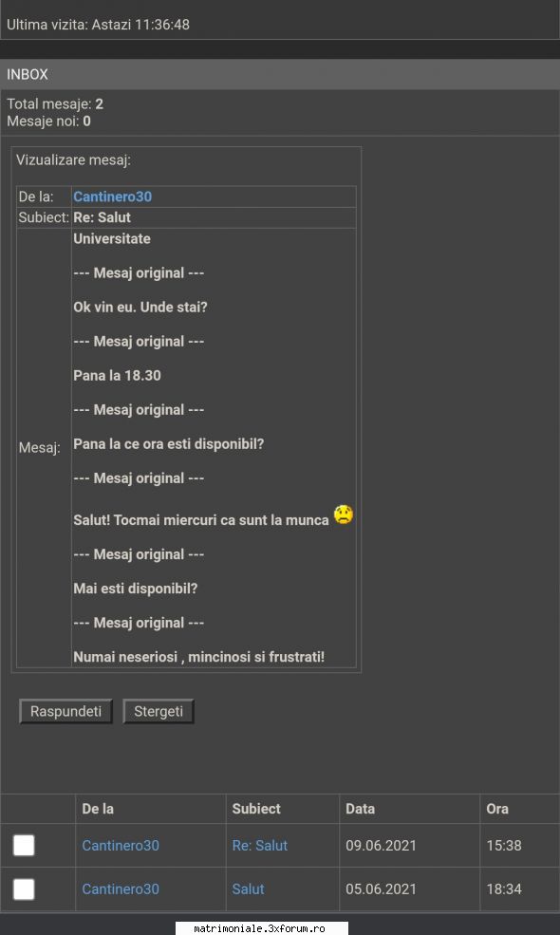Open the Cantinero30 sender link in the 18:34 row
The image size is (560, 935).
(x=121, y=889)
